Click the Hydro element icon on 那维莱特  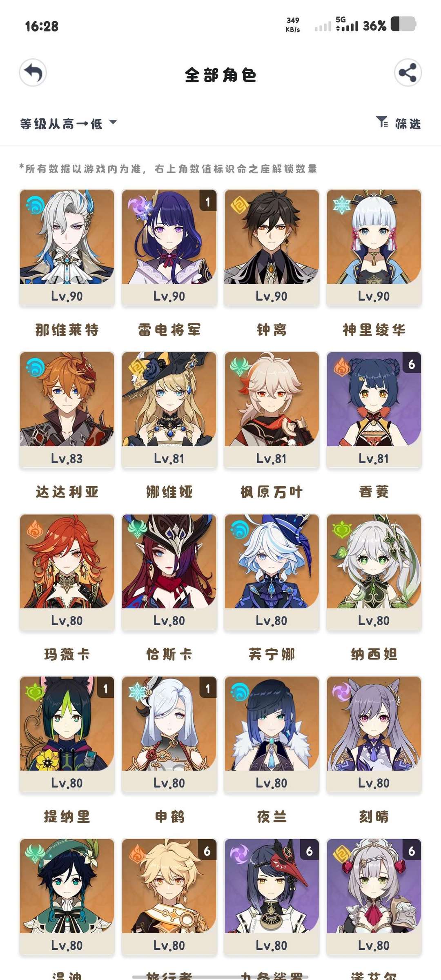pyautogui.click(x=35, y=205)
